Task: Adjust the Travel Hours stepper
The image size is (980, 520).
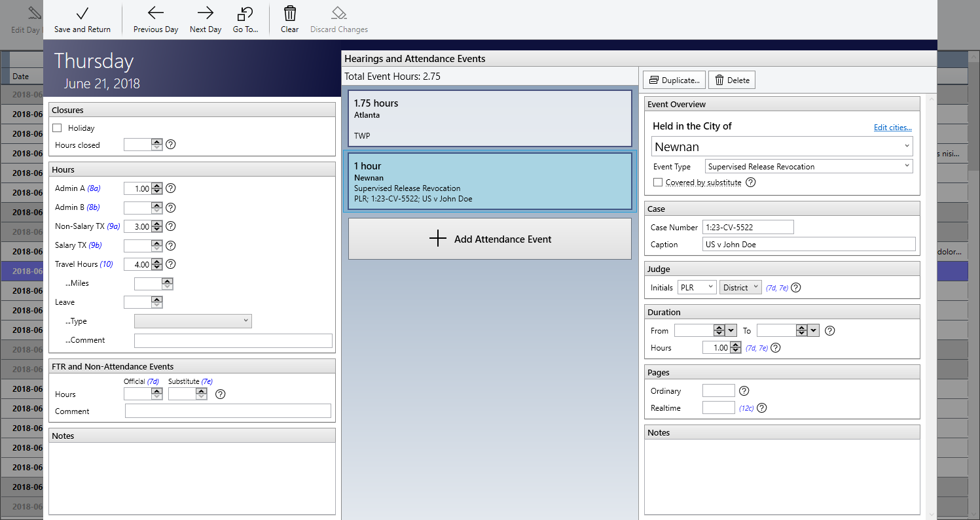Action: pyautogui.click(x=157, y=264)
